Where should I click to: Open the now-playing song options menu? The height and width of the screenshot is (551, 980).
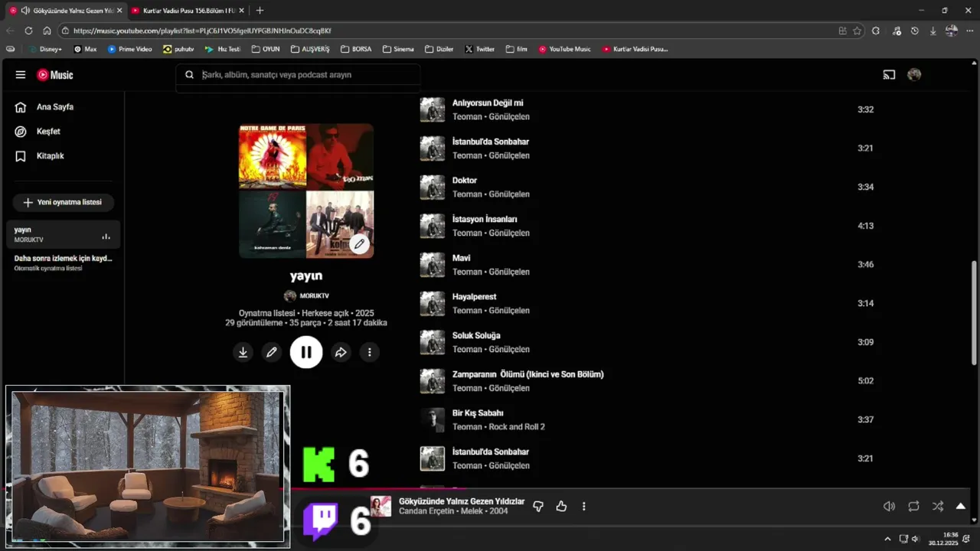click(x=584, y=507)
